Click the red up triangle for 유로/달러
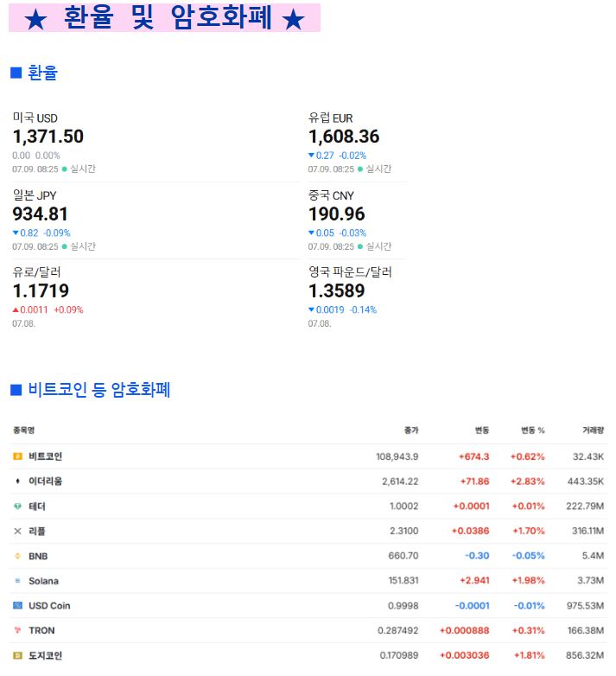 [x=16, y=309]
